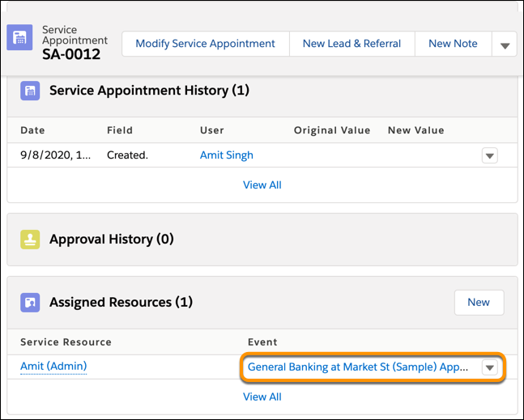
Task: Open Modify Service Appointment action
Action: (205, 44)
